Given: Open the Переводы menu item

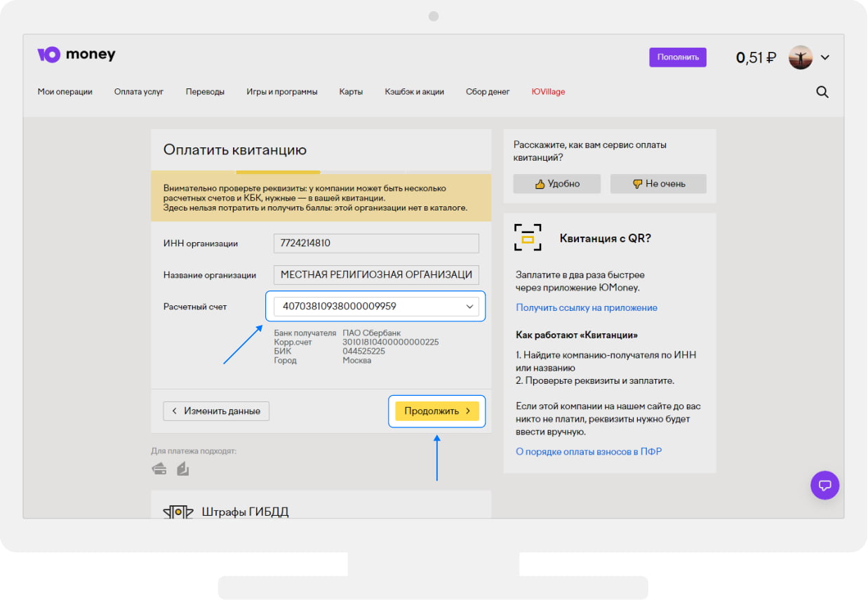Looking at the screenshot, I should click(x=205, y=92).
